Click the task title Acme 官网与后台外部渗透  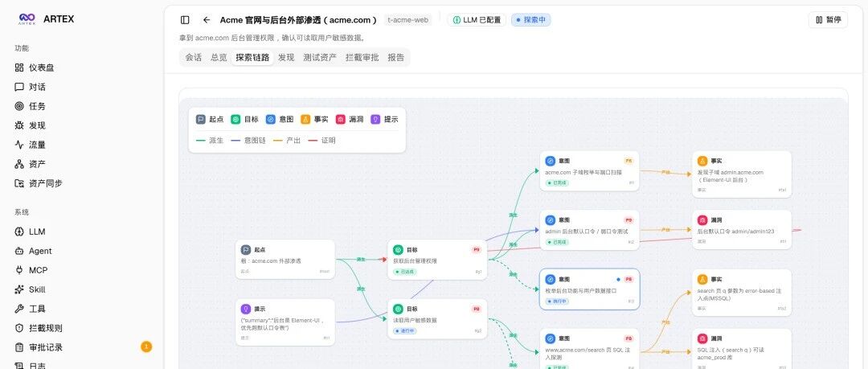pyautogui.click(x=298, y=20)
